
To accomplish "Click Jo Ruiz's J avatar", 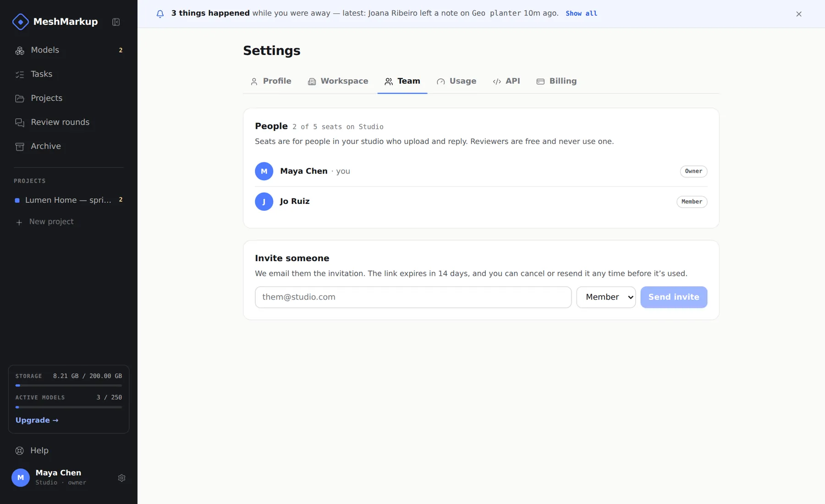I will 264,202.
